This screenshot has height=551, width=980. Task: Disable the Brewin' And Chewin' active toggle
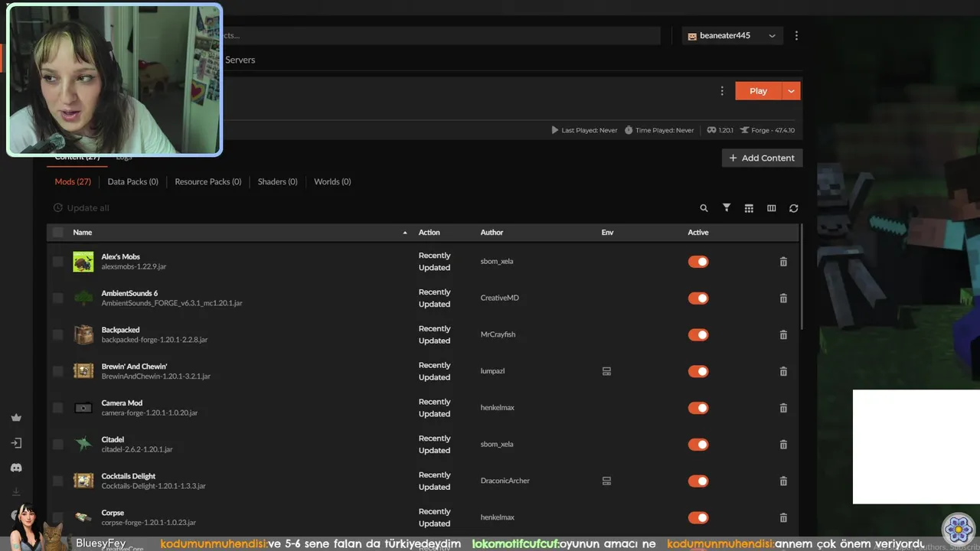(x=698, y=371)
